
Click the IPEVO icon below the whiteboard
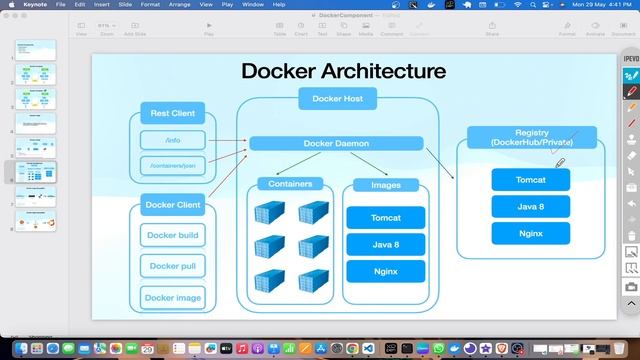point(631,269)
